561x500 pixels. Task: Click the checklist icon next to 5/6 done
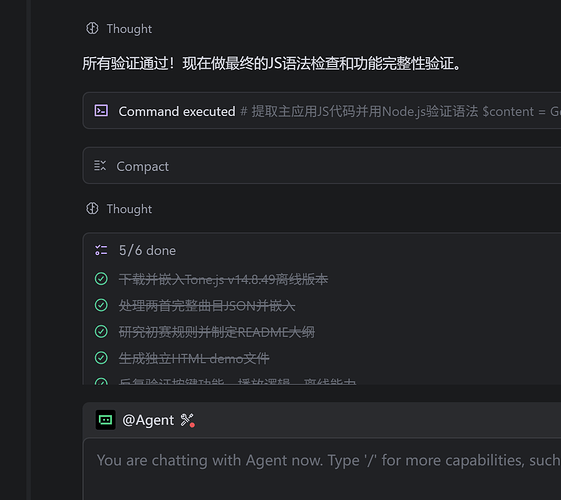coord(101,250)
